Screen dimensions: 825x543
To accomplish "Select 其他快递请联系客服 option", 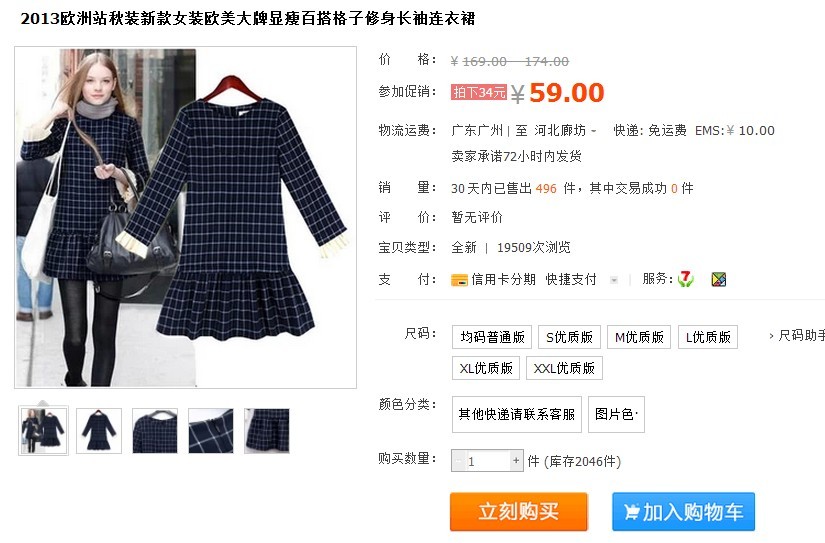I will click(x=517, y=415).
